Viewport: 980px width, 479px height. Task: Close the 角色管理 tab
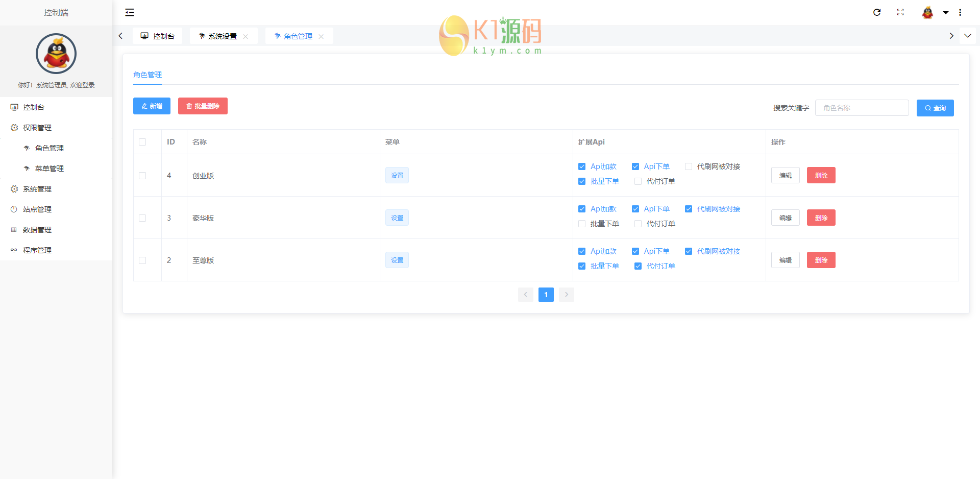(321, 36)
